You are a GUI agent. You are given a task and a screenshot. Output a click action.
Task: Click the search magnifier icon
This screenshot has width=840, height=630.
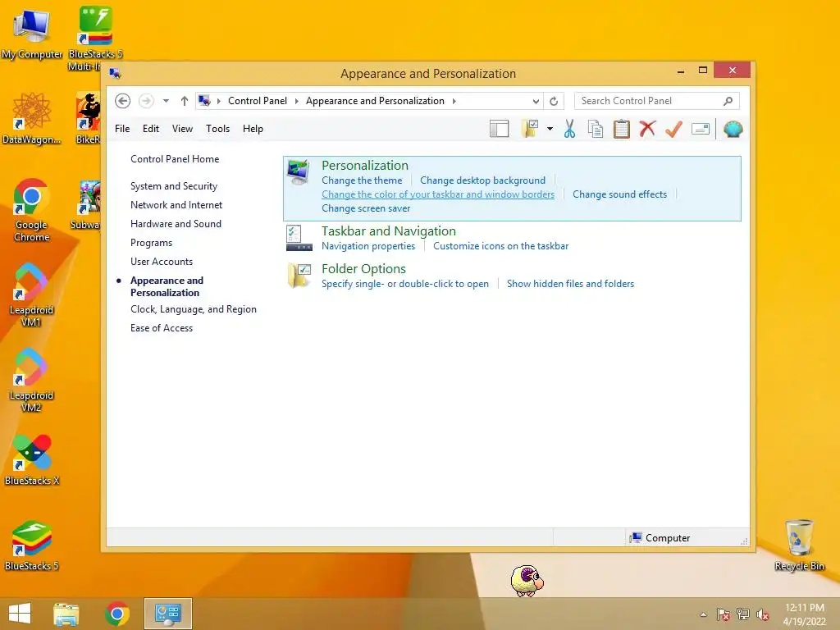(728, 101)
